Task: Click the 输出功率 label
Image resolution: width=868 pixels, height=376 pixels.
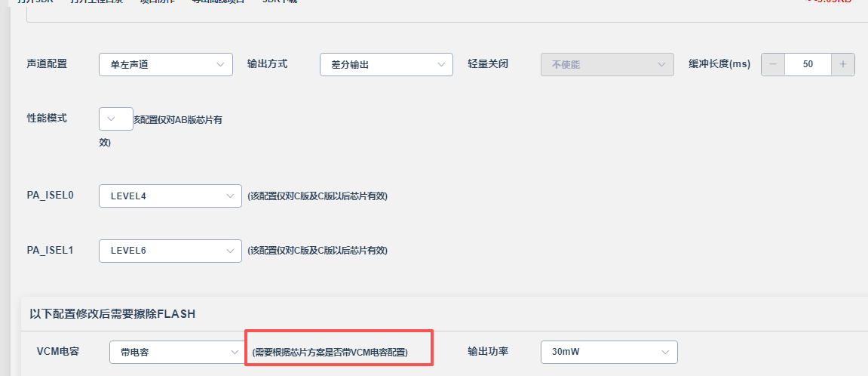Action: pos(488,351)
